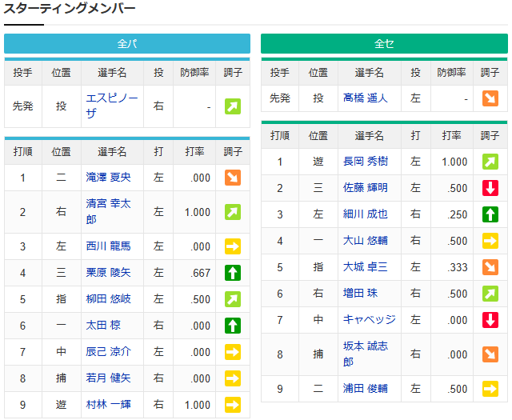This screenshot has height=420, width=512.
Task: Open the 辰己 涼介 player link
Action: click(108, 352)
